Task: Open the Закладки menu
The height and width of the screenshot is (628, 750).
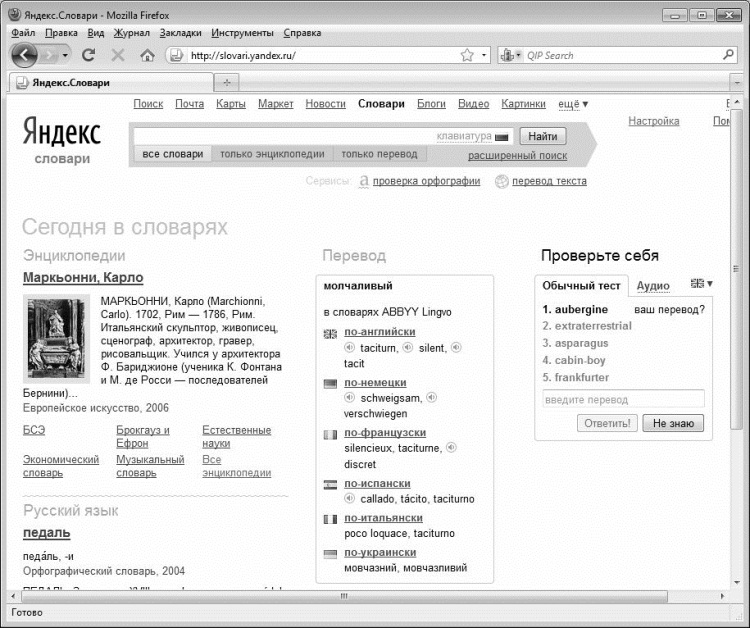Action: [180, 33]
